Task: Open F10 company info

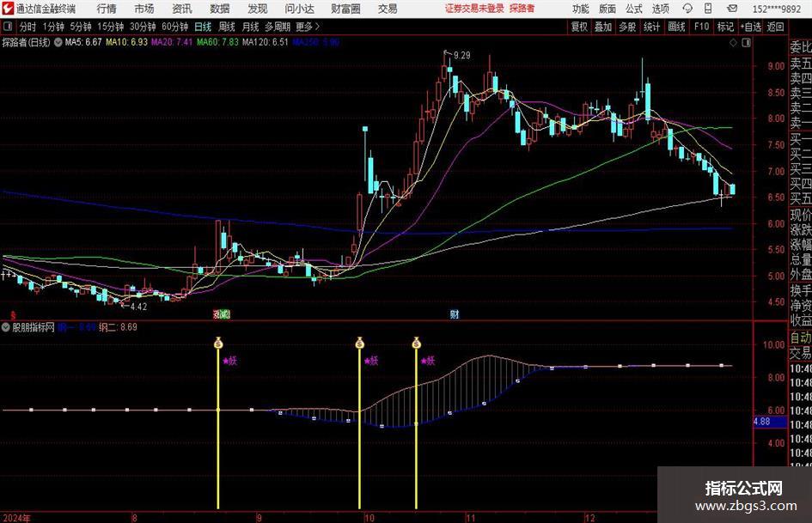Action: (702, 27)
